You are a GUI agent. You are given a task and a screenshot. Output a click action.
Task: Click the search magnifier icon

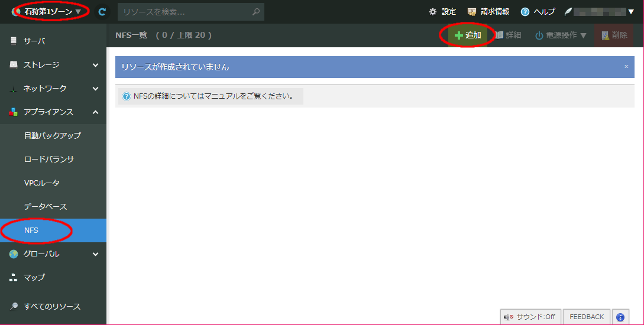255,11
